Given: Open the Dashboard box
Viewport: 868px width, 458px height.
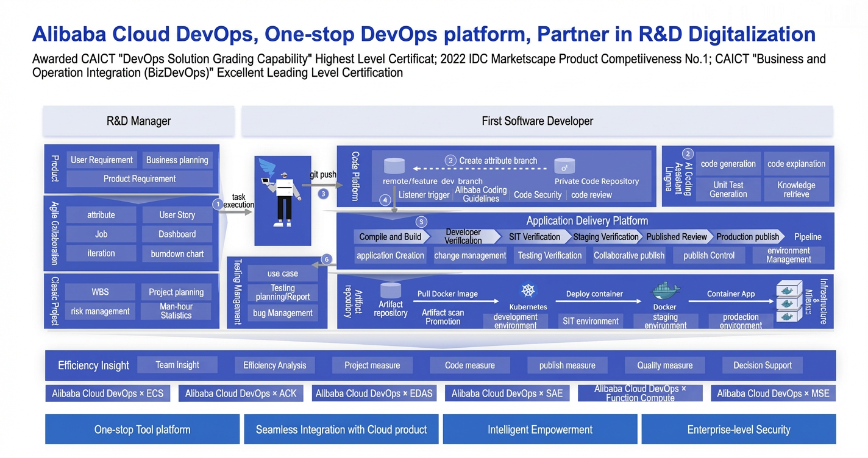Looking at the screenshot, I should click(x=177, y=234).
